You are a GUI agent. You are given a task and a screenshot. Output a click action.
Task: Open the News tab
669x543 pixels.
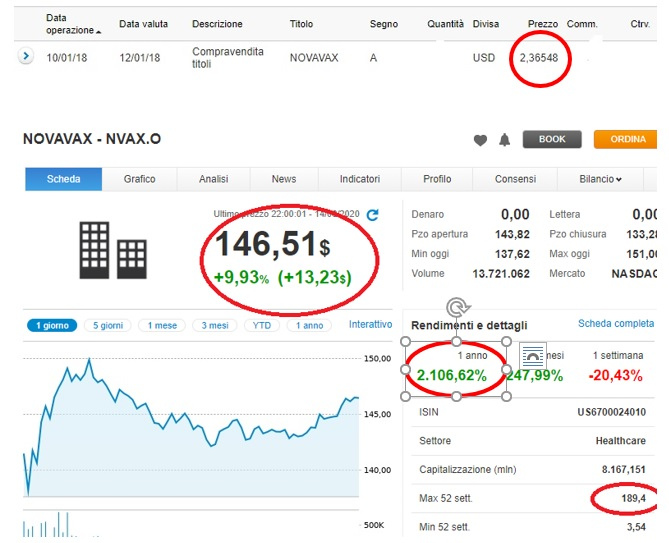(x=284, y=179)
